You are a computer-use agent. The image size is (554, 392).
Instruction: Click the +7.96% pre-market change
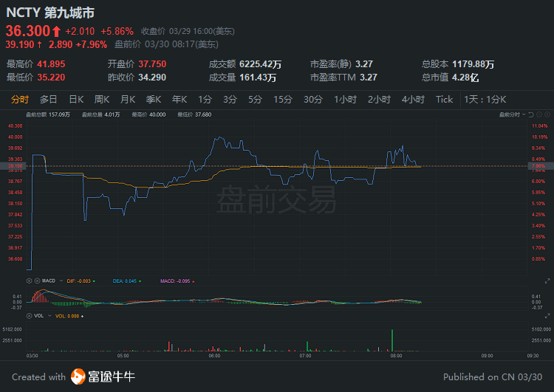tap(91, 44)
